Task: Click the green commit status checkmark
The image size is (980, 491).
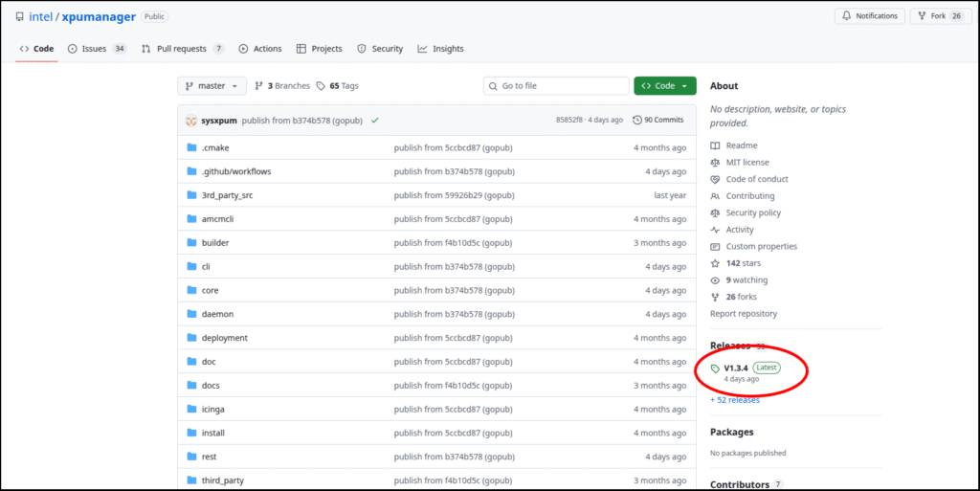Action: coord(375,120)
